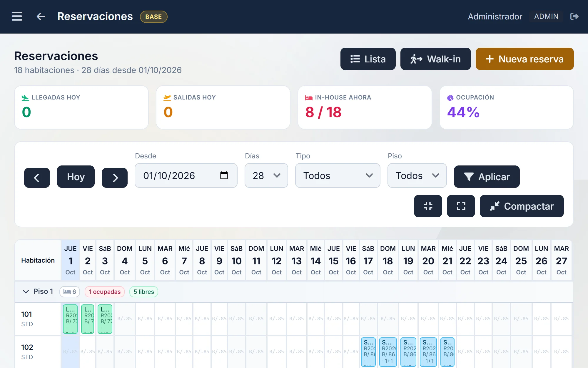Open the Llegadas Hoy card

81,107
